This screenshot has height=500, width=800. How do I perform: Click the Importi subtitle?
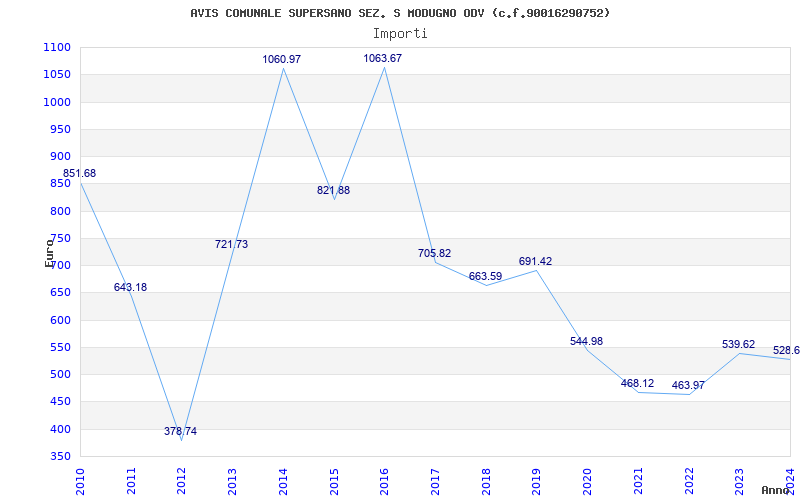(x=400, y=34)
